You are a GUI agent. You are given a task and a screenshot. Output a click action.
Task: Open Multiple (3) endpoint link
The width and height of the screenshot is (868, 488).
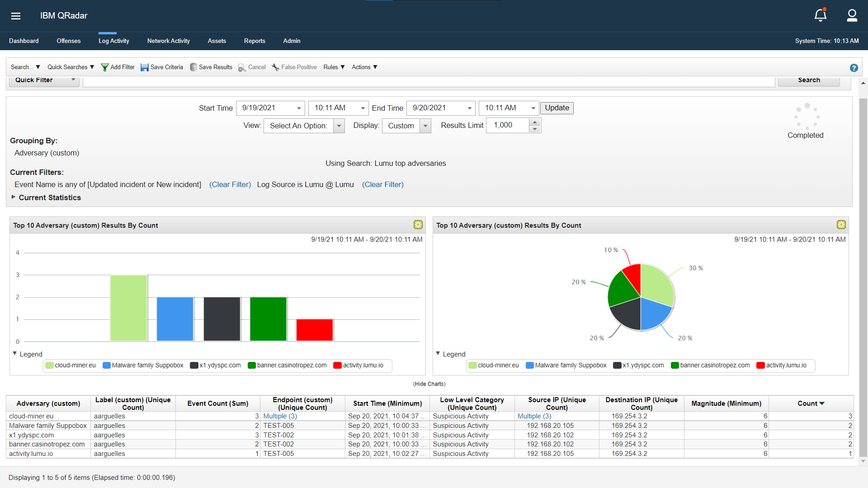tap(280, 416)
